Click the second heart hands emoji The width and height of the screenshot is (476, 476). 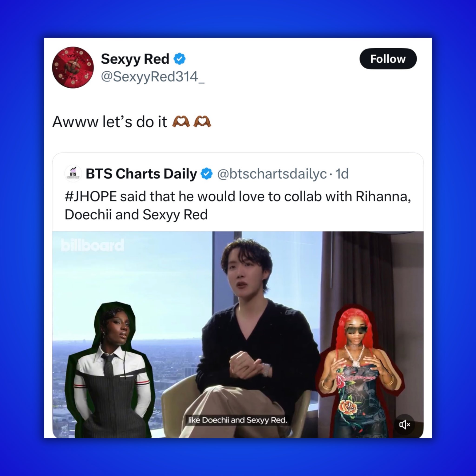coord(202,122)
